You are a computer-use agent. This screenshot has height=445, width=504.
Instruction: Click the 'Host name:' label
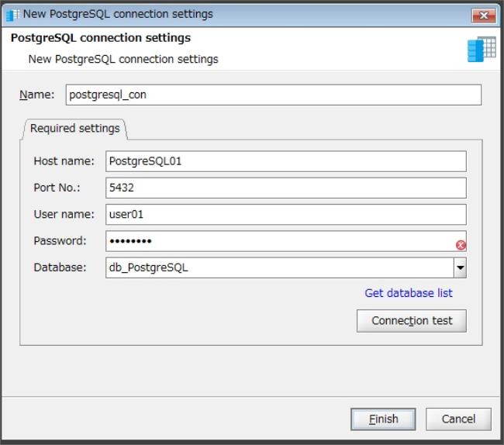[64, 161]
